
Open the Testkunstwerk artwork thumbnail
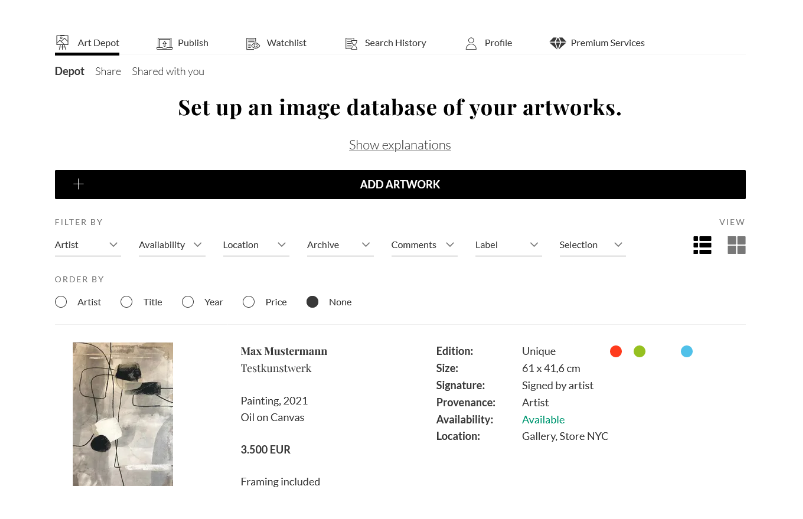coord(123,414)
